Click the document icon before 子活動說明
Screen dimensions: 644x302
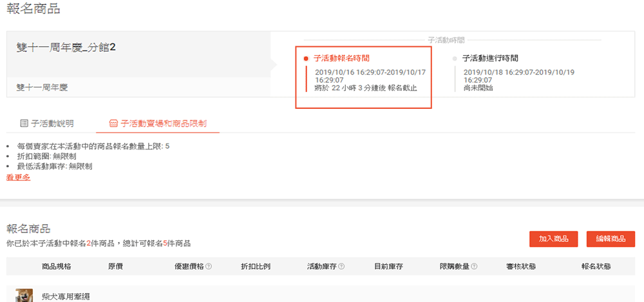point(24,122)
